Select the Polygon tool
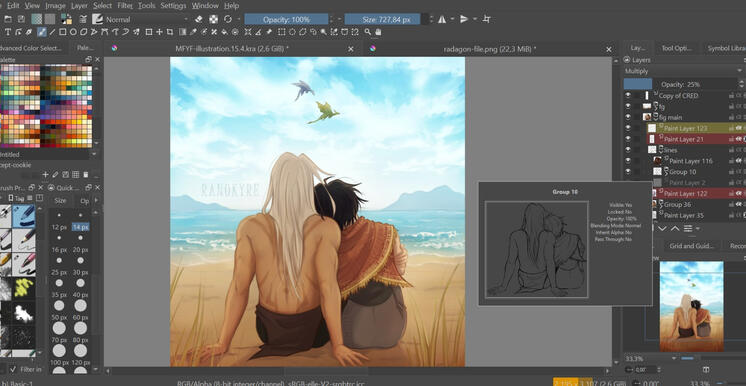 click(83, 32)
